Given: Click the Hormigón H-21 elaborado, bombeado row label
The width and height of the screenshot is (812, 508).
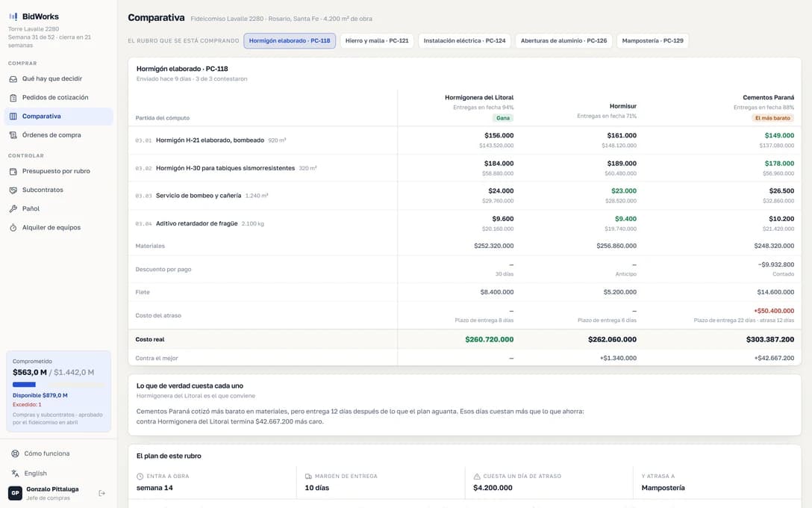Looking at the screenshot, I should [210, 140].
